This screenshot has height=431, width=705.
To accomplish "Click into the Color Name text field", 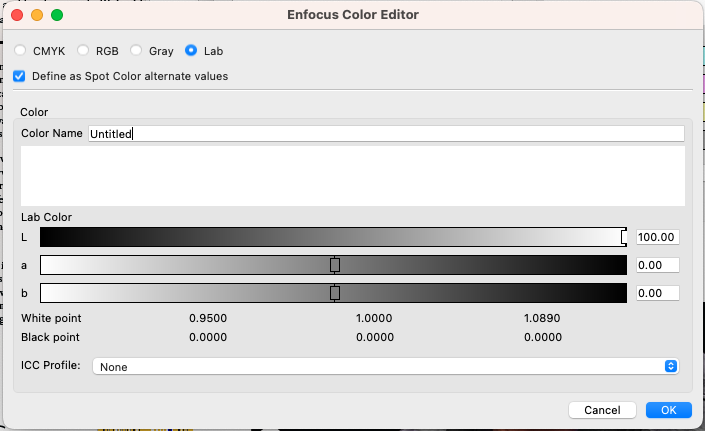I will [386, 133].
